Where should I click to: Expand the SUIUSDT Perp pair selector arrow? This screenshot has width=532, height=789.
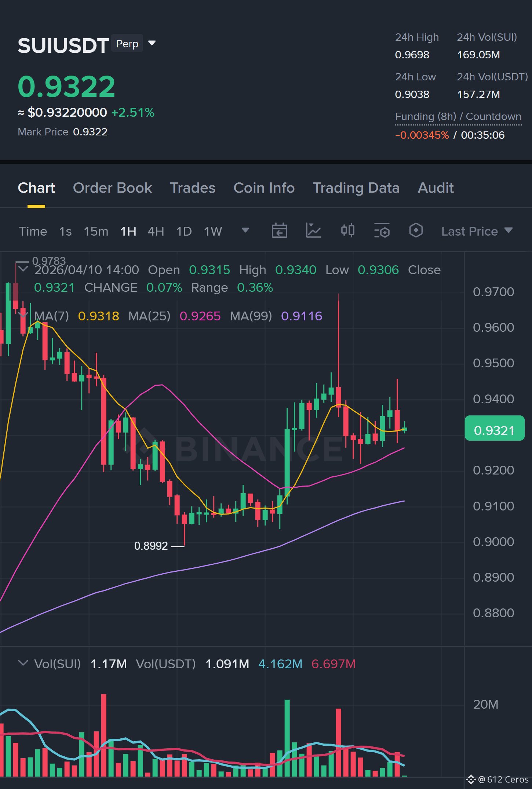[152, 43]
